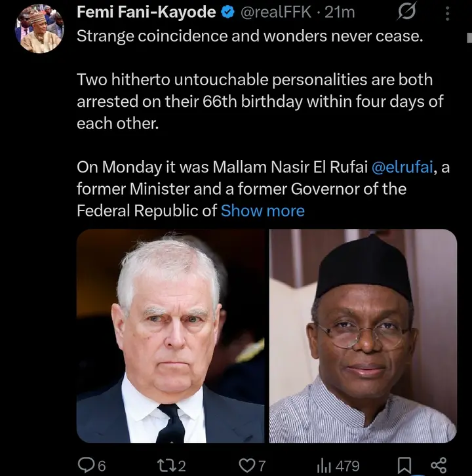Open the view analytics bar-chart icon
472x476 pixels.
[324, 465]
